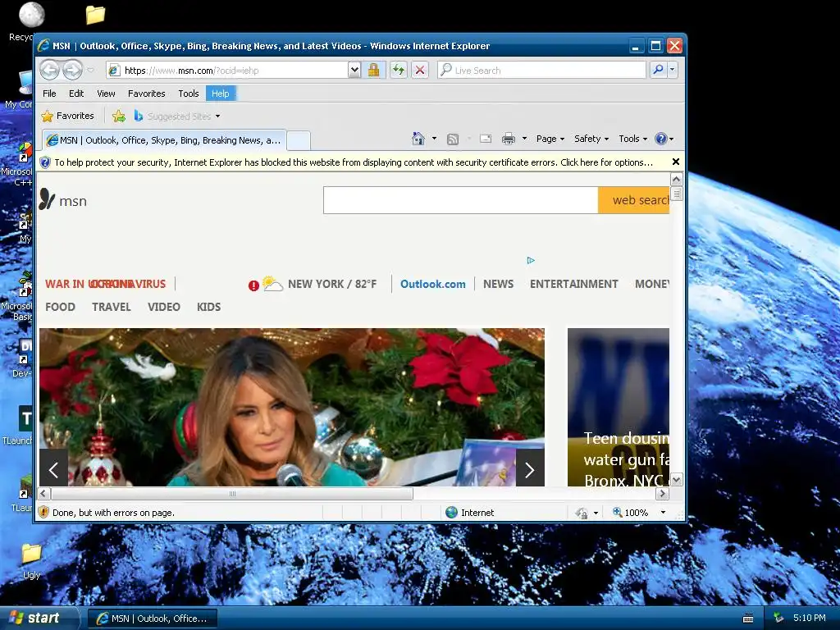Click the horizontal scrollbar right arrow
The width and height of the screenshot is (840, 630).
(x=662, y=493)
